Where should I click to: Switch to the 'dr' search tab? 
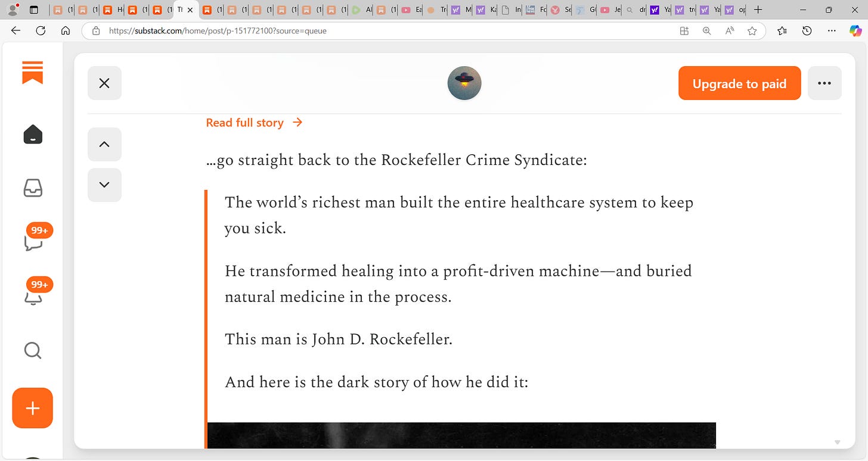coord(635,10)
